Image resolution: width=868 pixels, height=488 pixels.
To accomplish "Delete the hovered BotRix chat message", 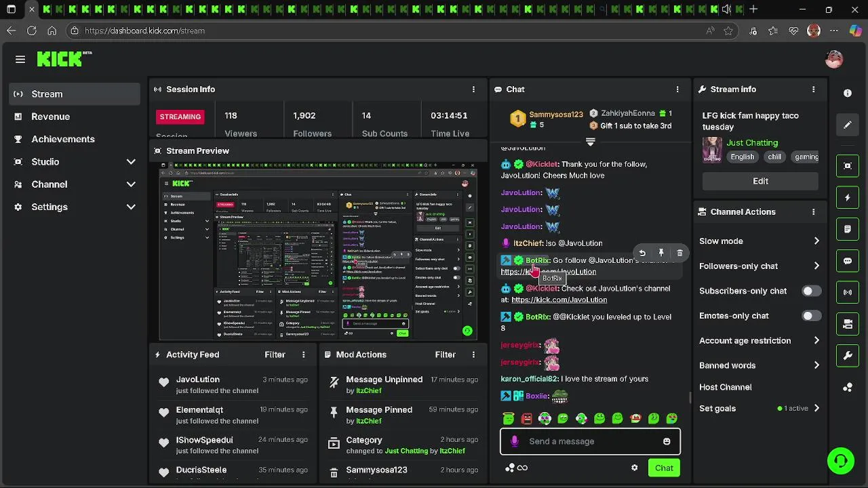I will [x=679, y=253].
